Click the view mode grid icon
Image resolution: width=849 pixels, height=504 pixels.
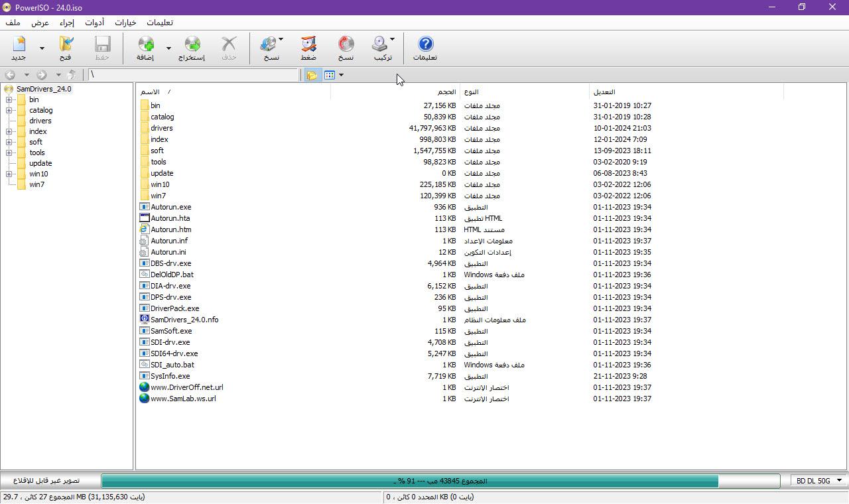pos(330,75)
